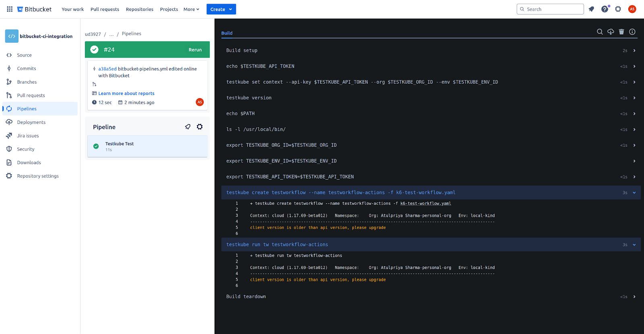Delete the log with trash icon
Image resolution: width=644 pixels, height=334 pixels.
(x=621, y=32)
